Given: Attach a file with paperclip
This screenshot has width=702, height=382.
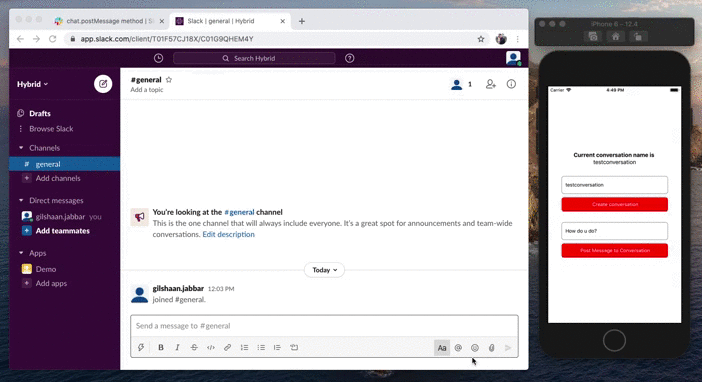Looking at the screenshot, I should 492,348.
